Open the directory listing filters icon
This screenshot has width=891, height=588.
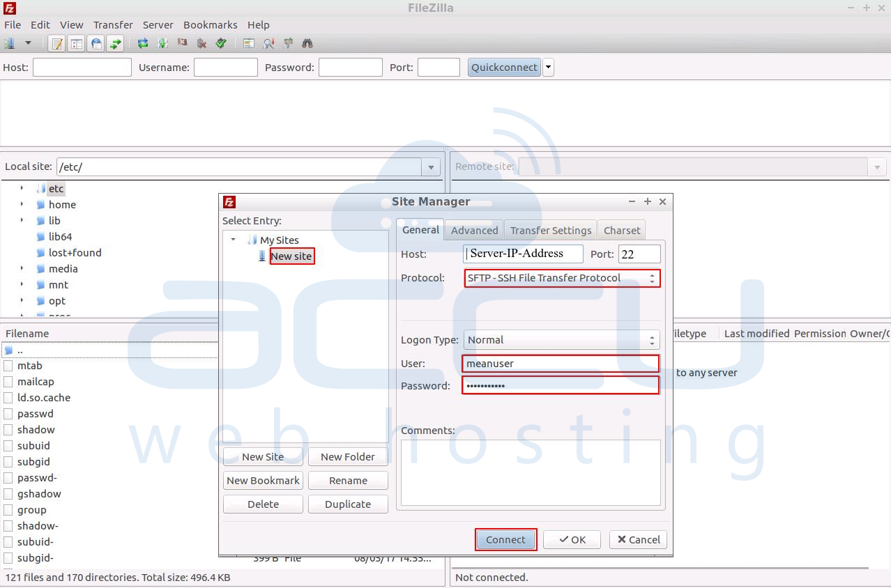click(x=249, y=43)
